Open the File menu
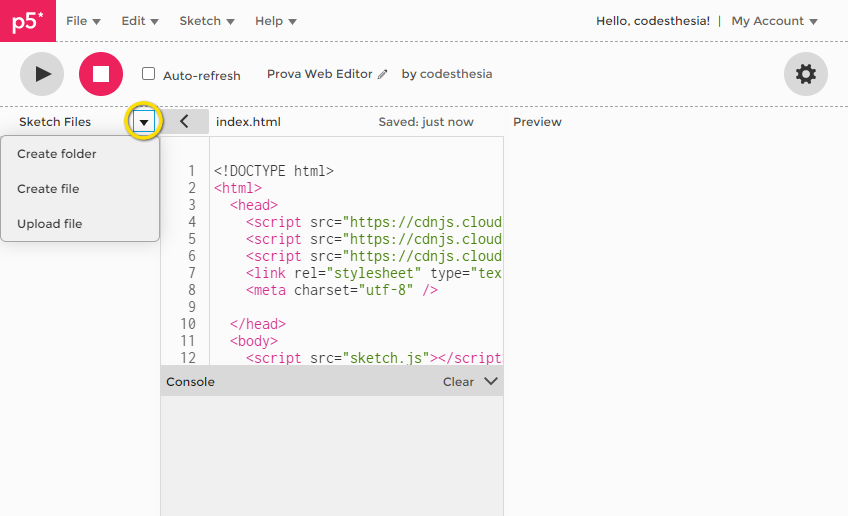The image size is (848, 516). 83,21
